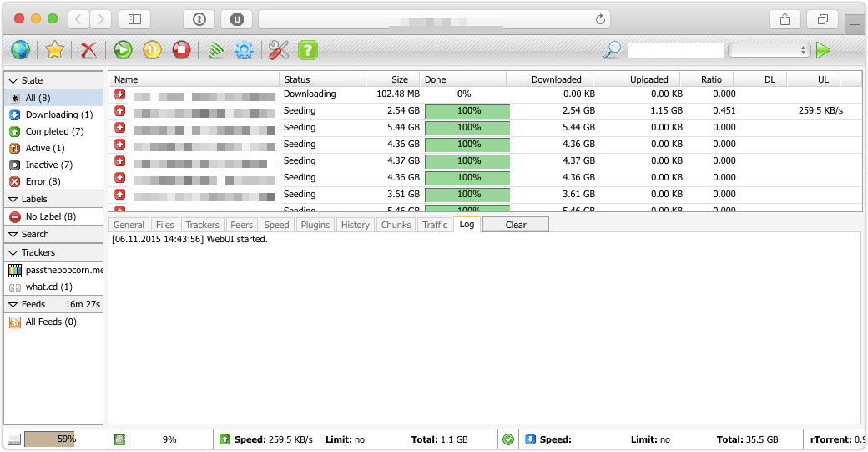868x452 pixels.
Task: Click browser Reload page icon
Action: pyautogui.click(x=600, y=19)
